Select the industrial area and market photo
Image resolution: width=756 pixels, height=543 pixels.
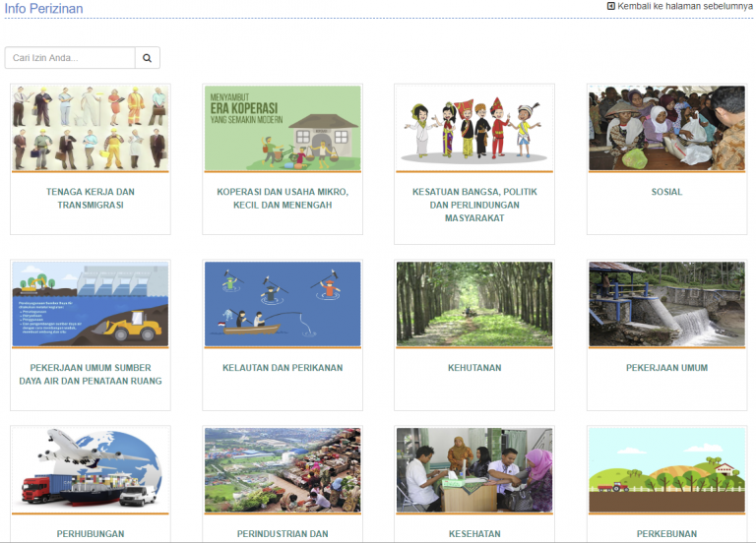pos(283,470)
